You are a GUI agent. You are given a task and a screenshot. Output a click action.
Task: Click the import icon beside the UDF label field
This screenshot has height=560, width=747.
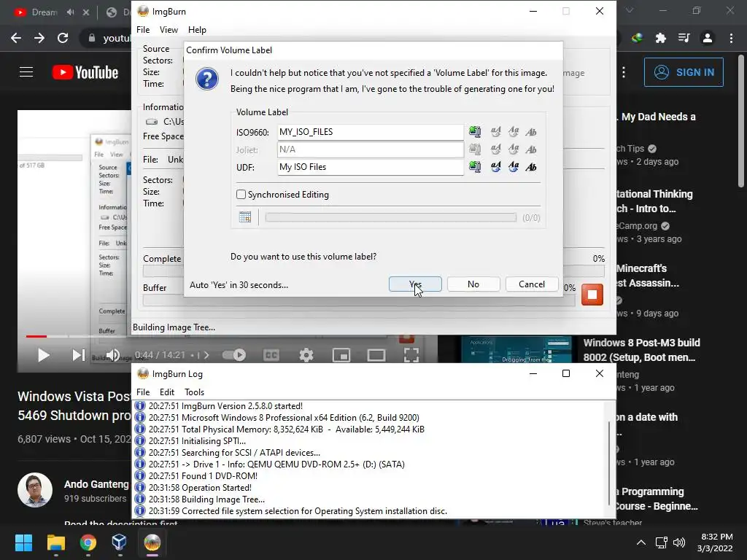(474, 167)
